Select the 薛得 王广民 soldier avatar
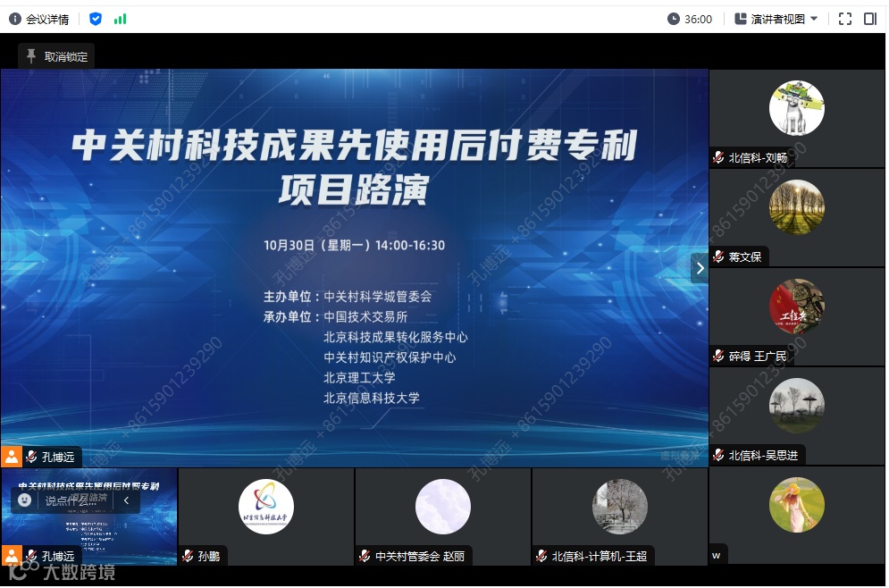This screenshot has width=889, height=588. pyautogui.click(x=797, y=307)
